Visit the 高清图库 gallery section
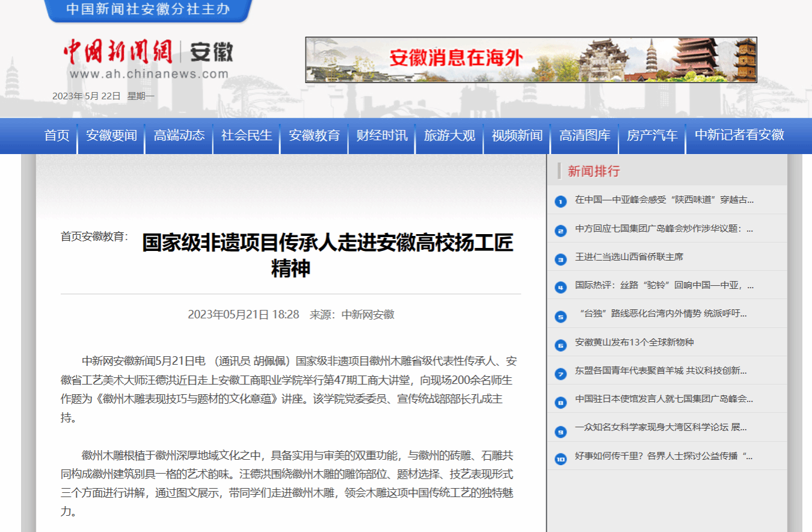Viewport: 812px width, 532px height. tap(585, 135)
